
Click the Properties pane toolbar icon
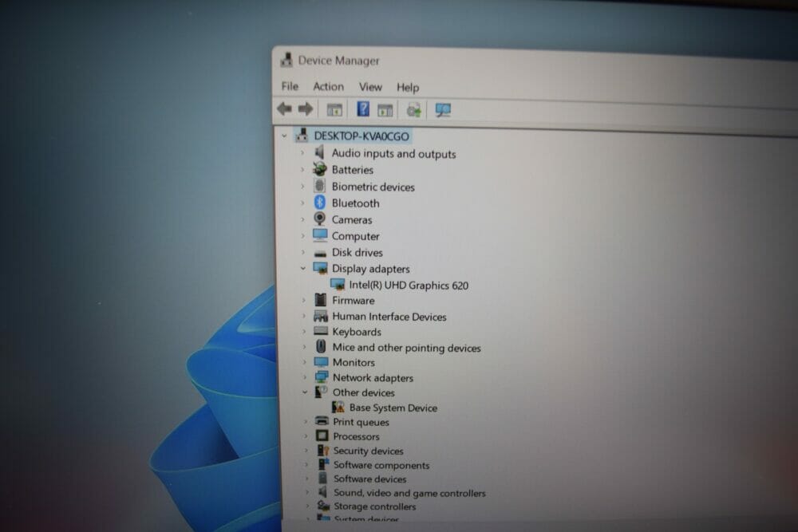click(x=385, y=110)
